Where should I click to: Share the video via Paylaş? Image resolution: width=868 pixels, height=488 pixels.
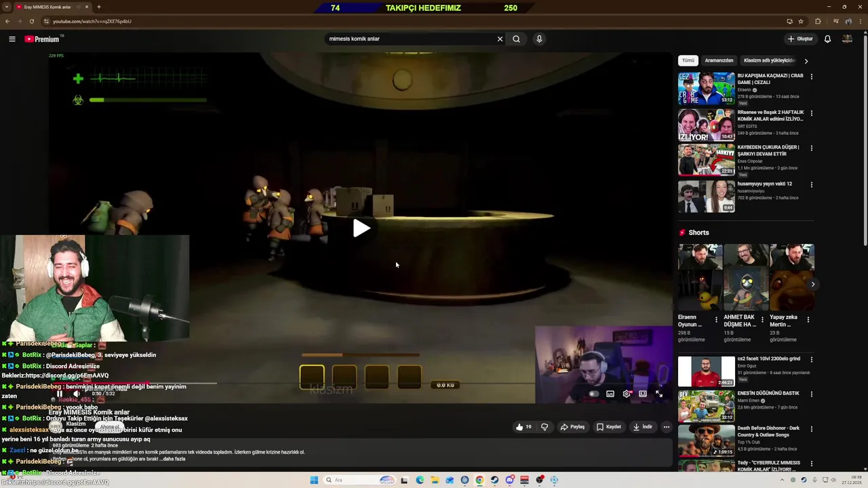[x=572, y=427]
